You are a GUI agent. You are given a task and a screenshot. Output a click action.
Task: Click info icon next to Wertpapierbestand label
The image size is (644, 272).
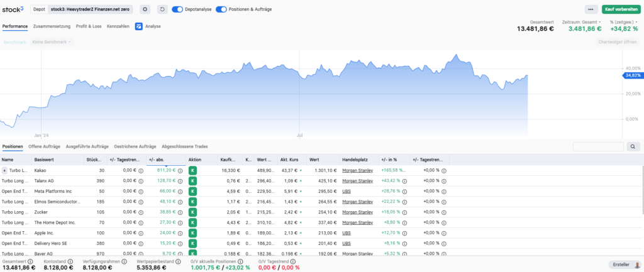pyautogui.click(x=178, y=261)
